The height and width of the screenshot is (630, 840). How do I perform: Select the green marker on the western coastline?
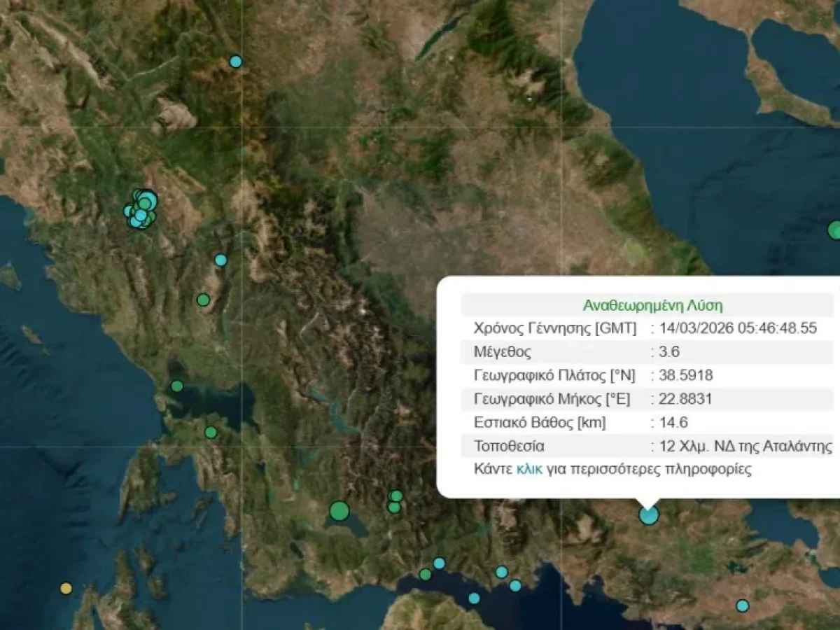pyautogui.click(x=176, y=384)
